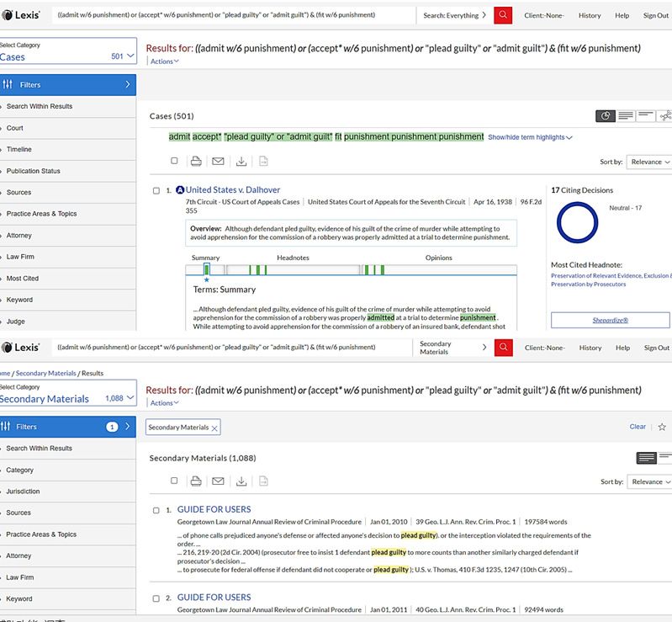Click the print icon in Cases results toolbar
Image resolution: width=672 pixels, height=622 pixels.
coord(196,161)
